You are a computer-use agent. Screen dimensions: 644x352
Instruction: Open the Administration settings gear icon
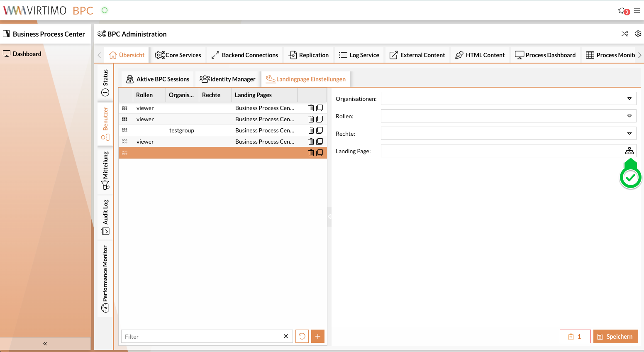(x=638, y=34)
